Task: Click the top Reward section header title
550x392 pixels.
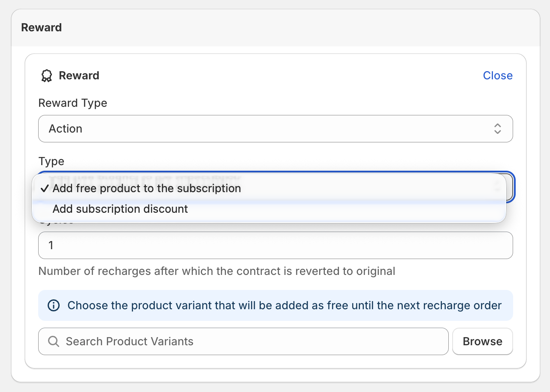Action: click(x=41, y=27)
